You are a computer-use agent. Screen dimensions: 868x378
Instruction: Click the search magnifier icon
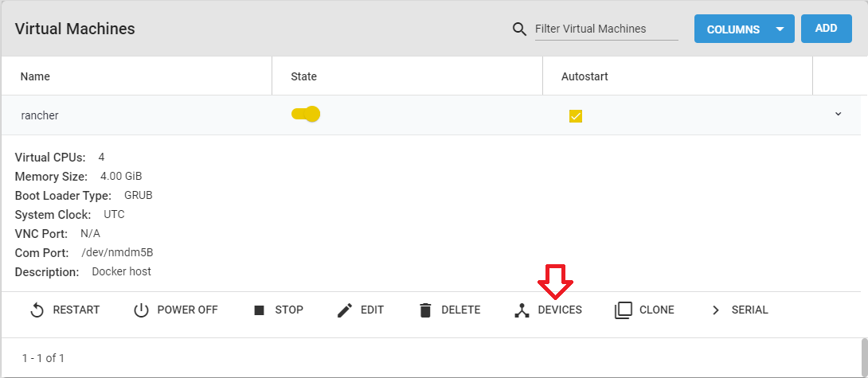pyautogui.click(x=519, y=29)
